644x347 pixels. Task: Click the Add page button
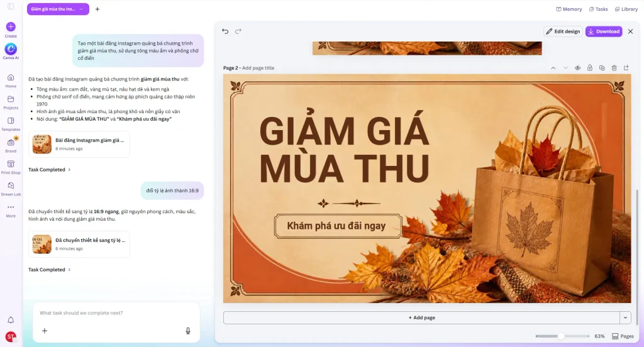click(421, 317)
